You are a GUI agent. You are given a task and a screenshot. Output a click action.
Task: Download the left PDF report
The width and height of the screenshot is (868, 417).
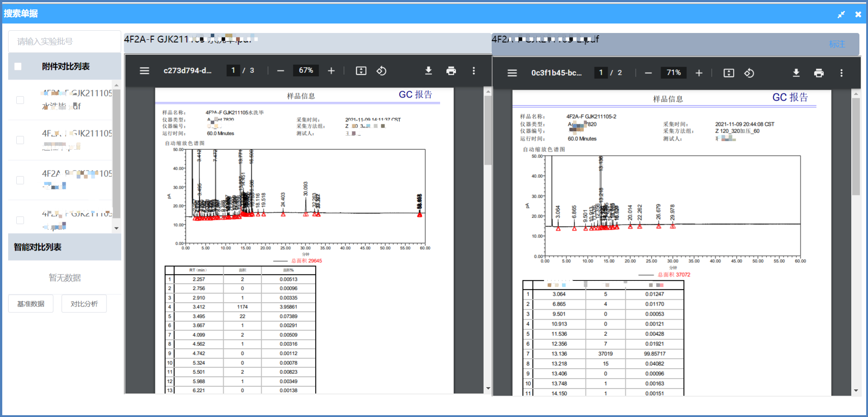pyautogui.click(x=428, y=71)
